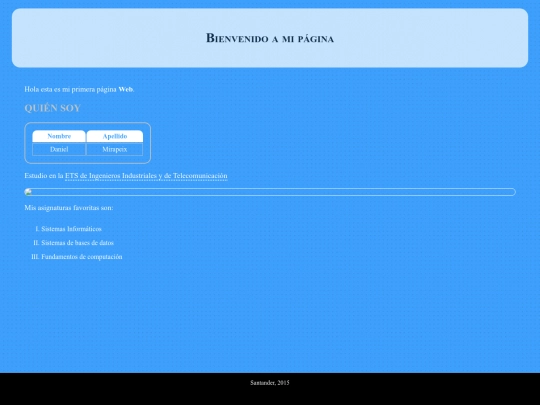Screen dimensions: 540x405
Task: Click the bold word 'Web'
Action: pos(125,89)
